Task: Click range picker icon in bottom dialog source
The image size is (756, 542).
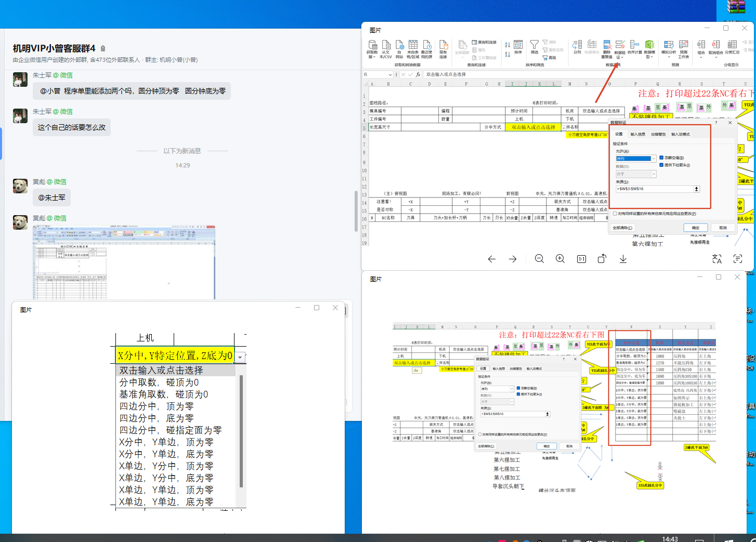Action: click(x=547, y=414)
